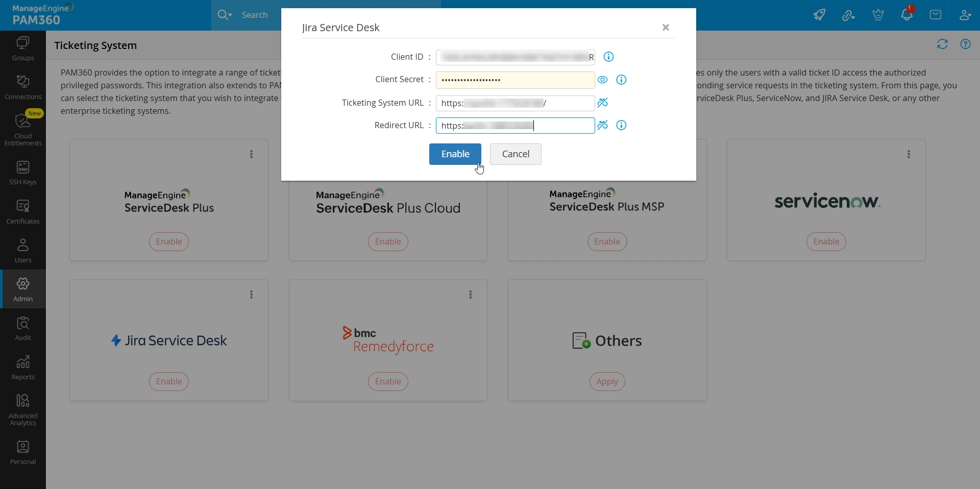
Task: Open the SSH Keys section in sidebar
Action: click(x=22, y=173)
